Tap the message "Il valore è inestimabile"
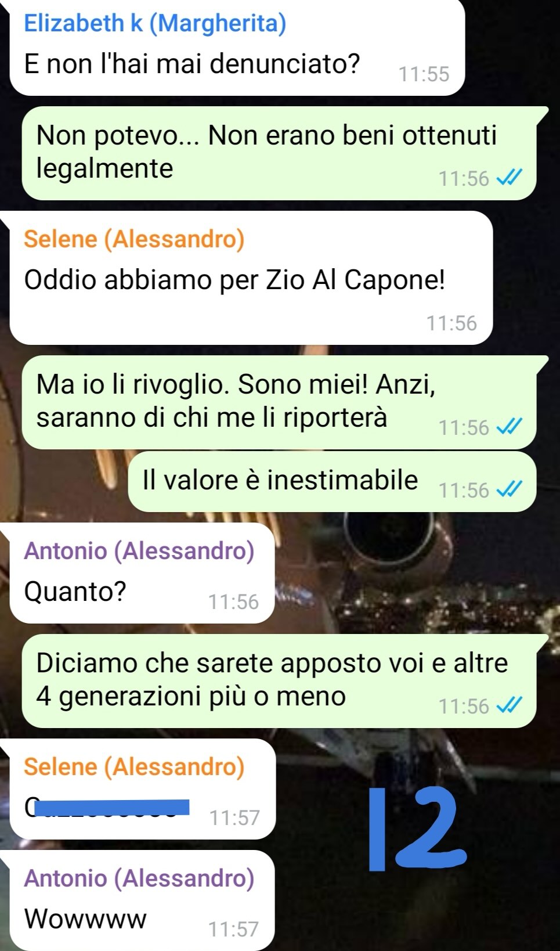Viewport: 560px width, 951px height. point(332,481)
